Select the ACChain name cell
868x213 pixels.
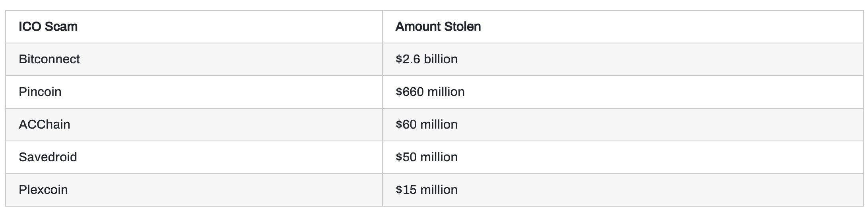[45, 125]
